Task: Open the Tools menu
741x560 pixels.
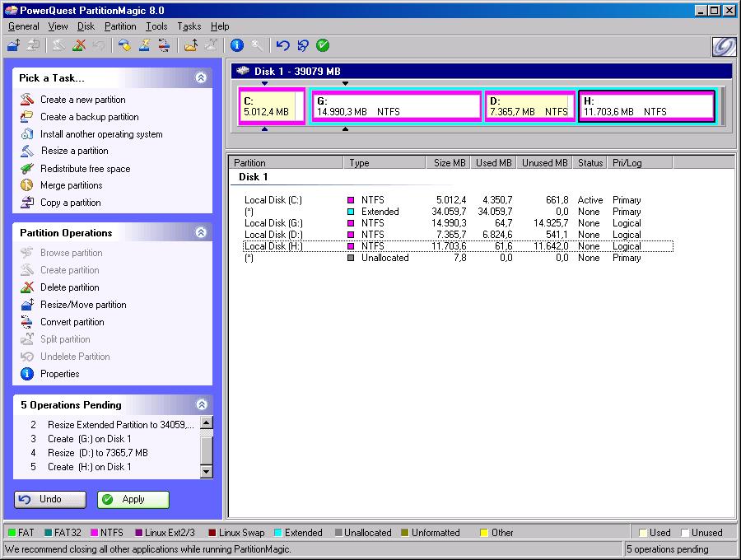Action: 156,26
